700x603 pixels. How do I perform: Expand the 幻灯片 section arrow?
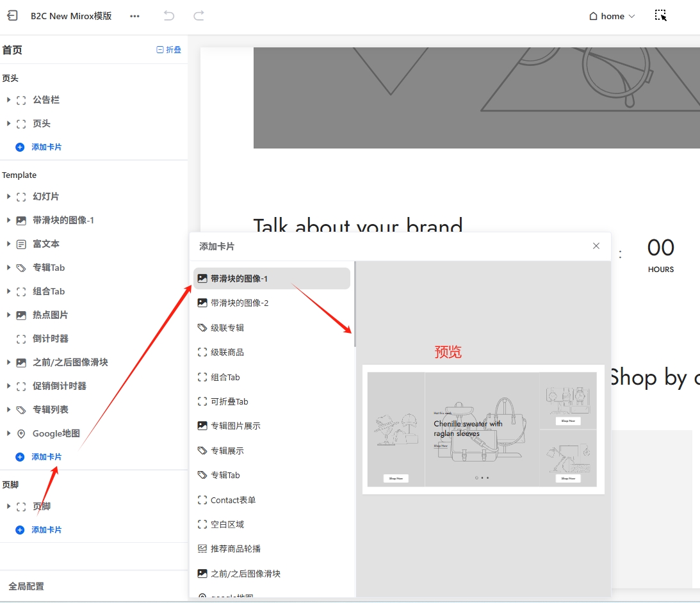(x=8, y=197)
